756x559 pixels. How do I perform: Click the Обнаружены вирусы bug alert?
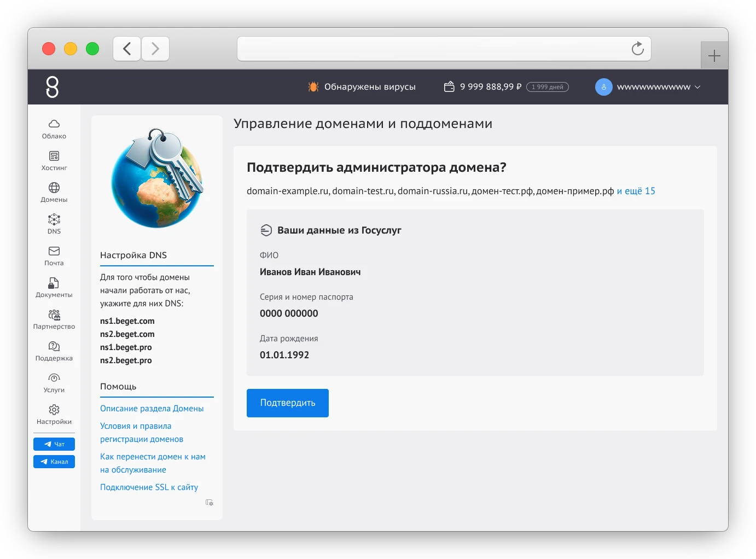click(362, 86)
